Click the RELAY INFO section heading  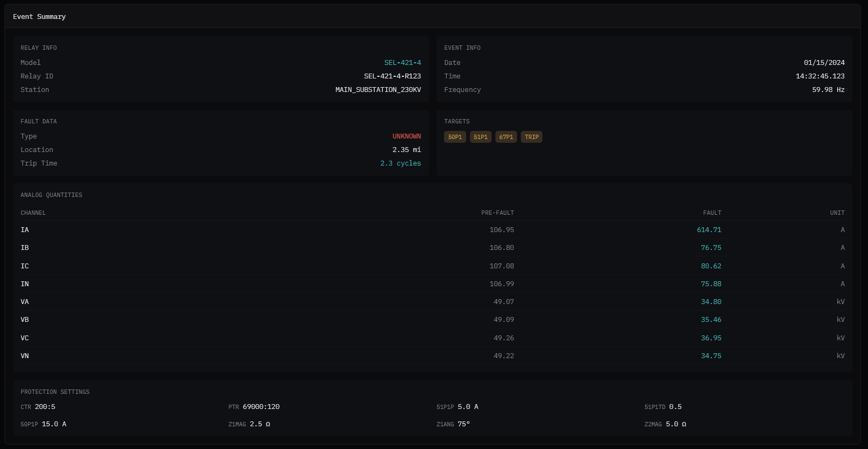pyautogui.click(x=38, y=48)
